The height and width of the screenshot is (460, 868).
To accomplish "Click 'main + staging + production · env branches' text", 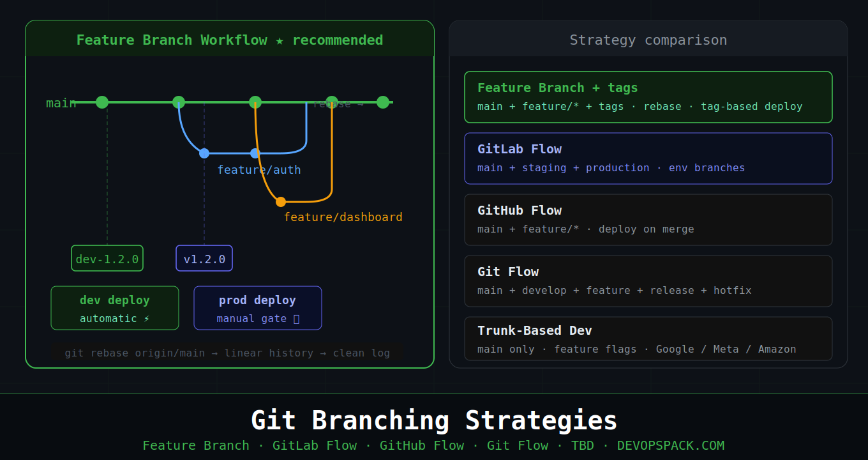I will pyautogui.click(x=611, y=167).
